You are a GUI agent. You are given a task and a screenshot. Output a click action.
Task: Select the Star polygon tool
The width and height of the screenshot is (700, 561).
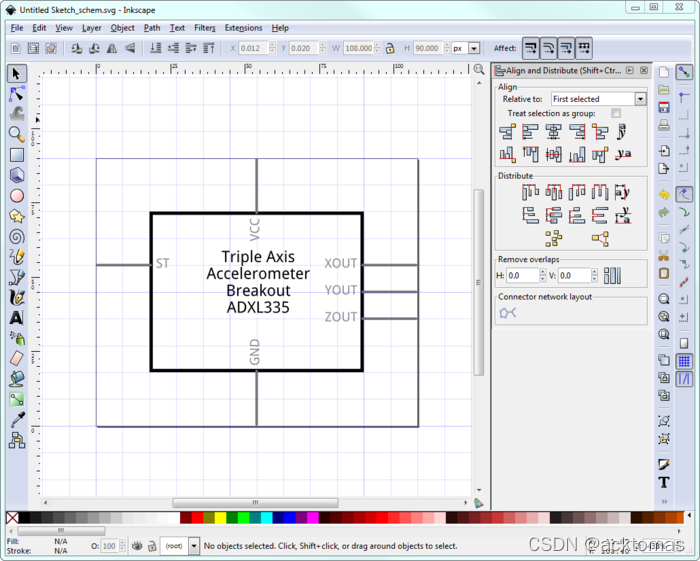point(17,216)
